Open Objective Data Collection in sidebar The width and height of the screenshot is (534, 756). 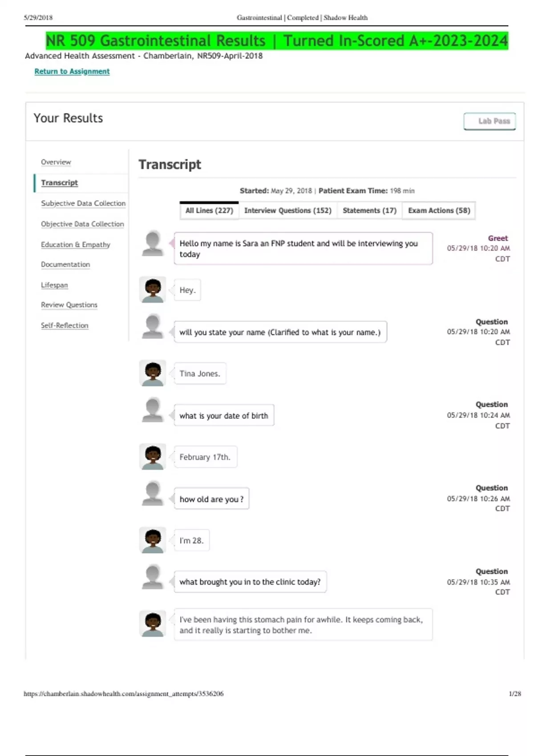(82, 224)
